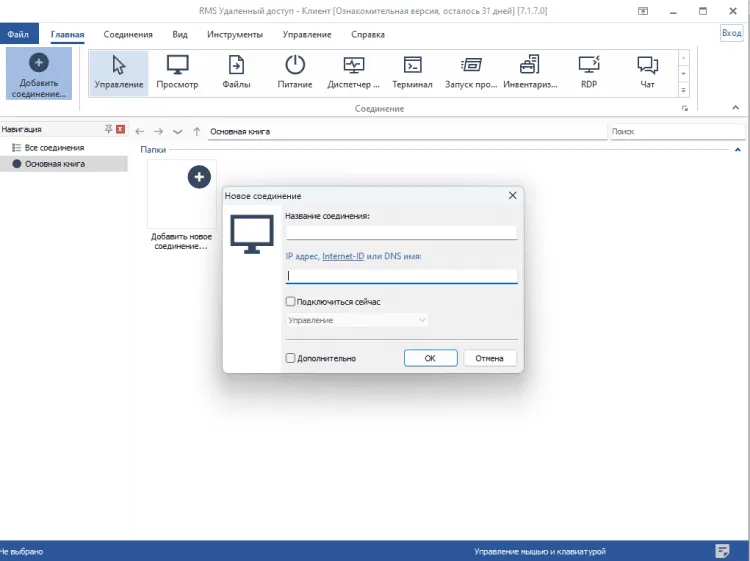
Task: Expand the connection modes ribbon gallery
Action: tap(684, 89)
